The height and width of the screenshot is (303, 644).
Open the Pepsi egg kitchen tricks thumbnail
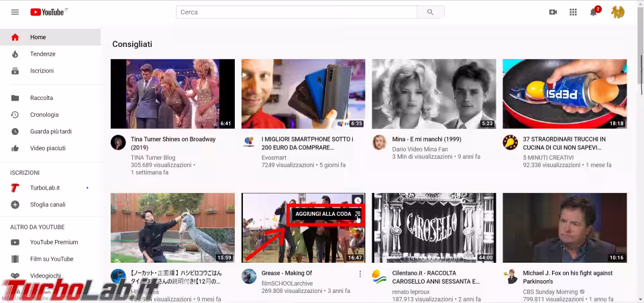(565, 94)
